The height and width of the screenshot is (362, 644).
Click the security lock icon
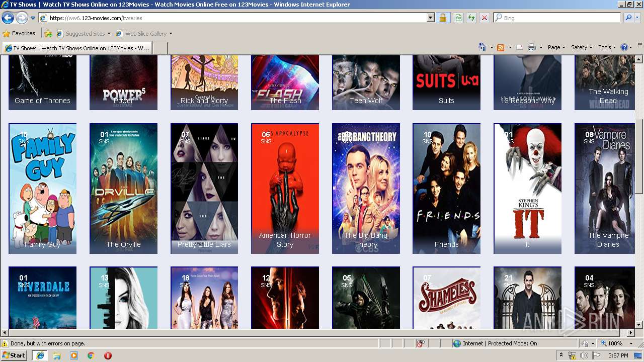click(443, 18)
